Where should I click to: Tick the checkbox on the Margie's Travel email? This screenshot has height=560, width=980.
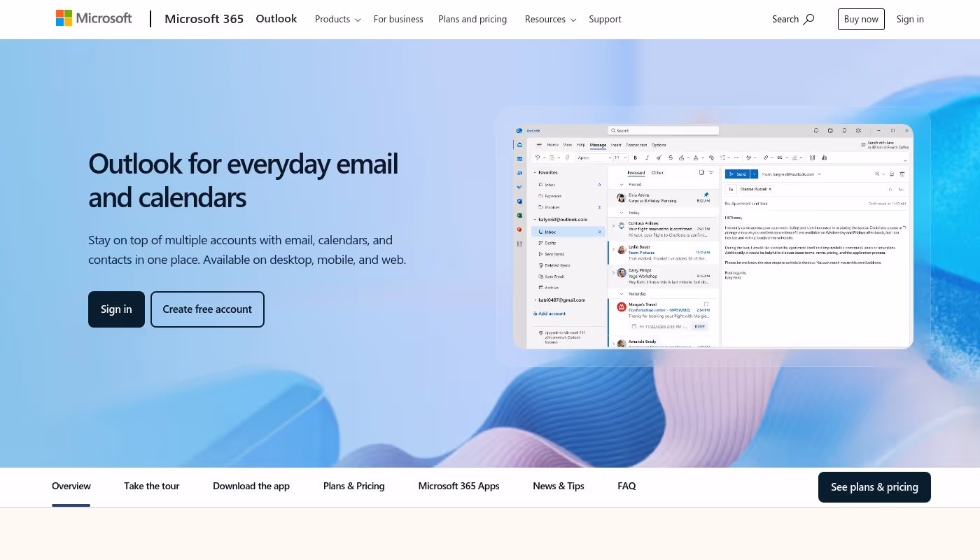pos(706,304)
